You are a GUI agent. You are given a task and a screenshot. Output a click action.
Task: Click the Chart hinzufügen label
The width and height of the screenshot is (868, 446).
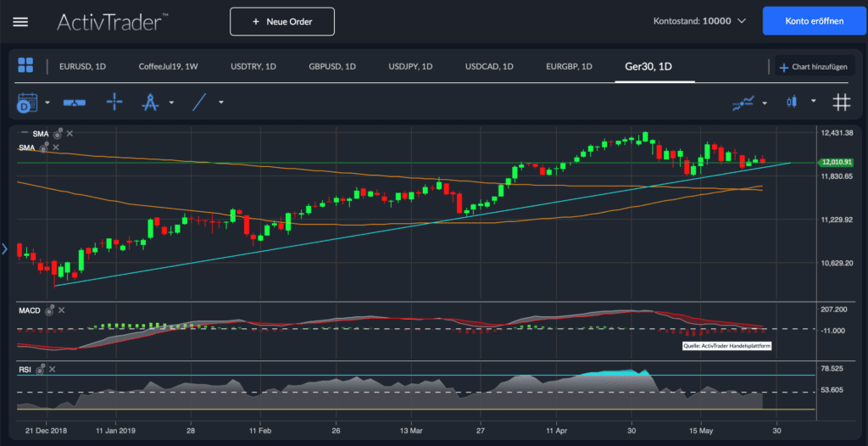pos(820,67)
